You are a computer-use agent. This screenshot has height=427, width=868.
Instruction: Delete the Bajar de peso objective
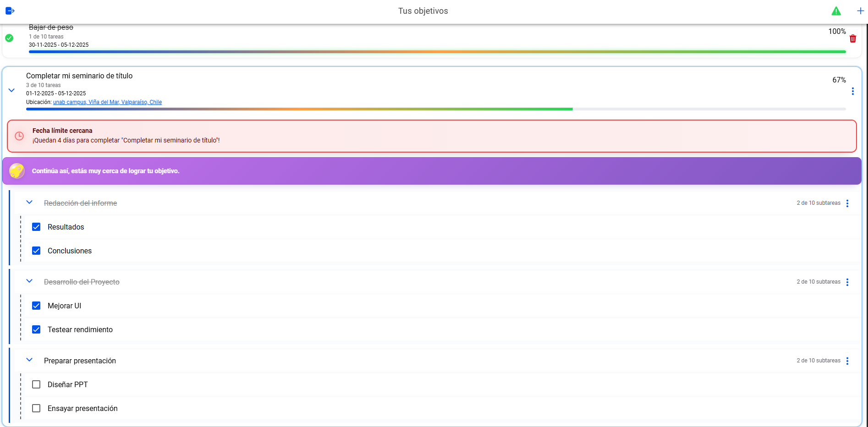tap(852, 39)
